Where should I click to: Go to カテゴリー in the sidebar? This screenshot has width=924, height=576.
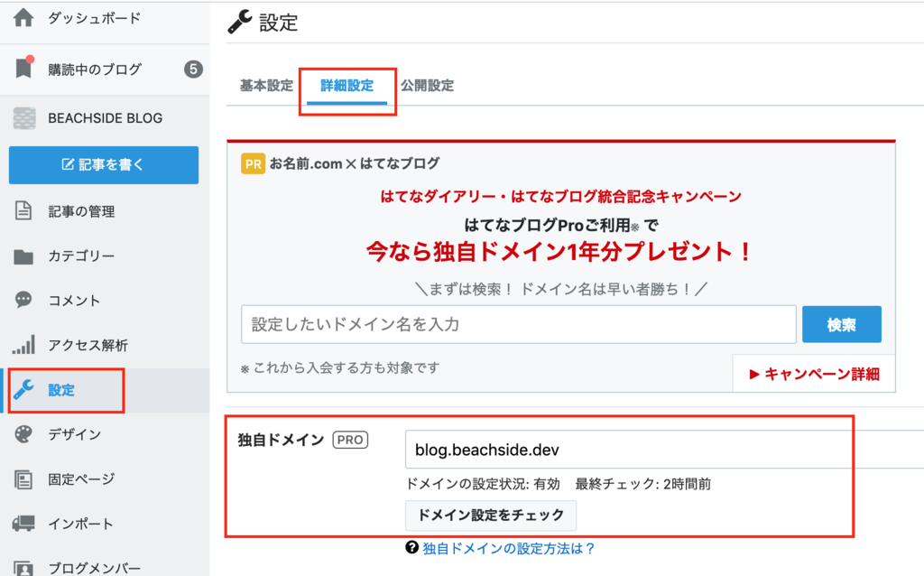pos(81,255)
